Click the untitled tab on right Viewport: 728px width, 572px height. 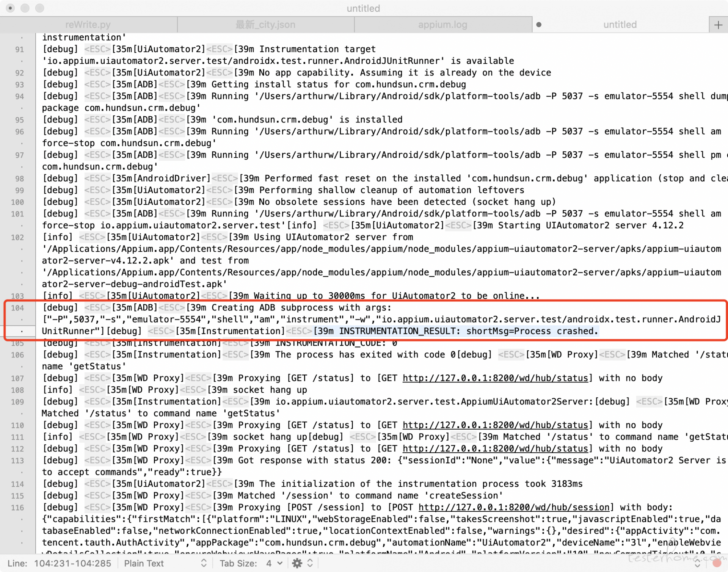pos(620,24)
